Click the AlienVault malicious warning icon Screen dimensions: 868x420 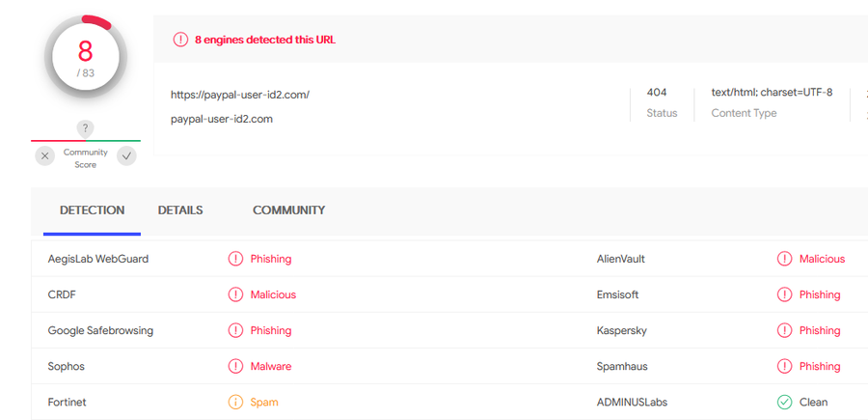(x=784, y=259)
